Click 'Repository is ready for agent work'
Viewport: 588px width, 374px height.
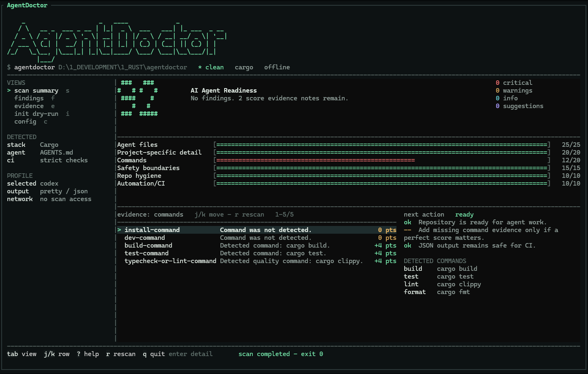pyautogui.click(x=483, y=222)
